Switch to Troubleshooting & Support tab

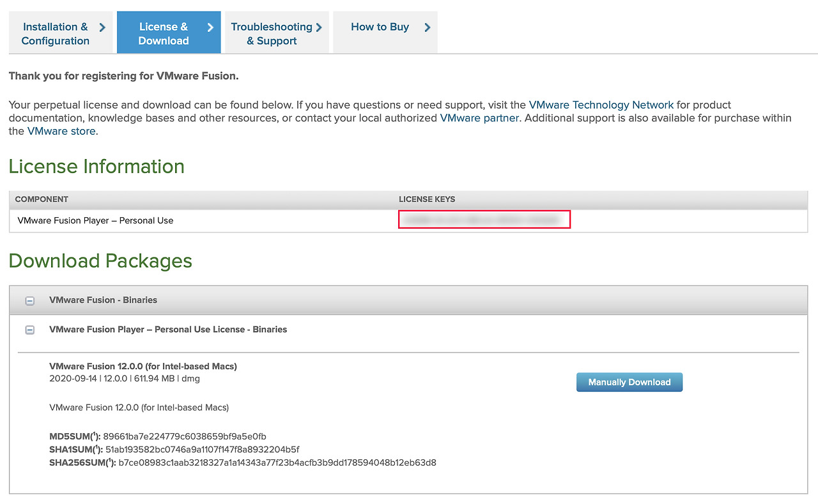[x=277, y=33]
